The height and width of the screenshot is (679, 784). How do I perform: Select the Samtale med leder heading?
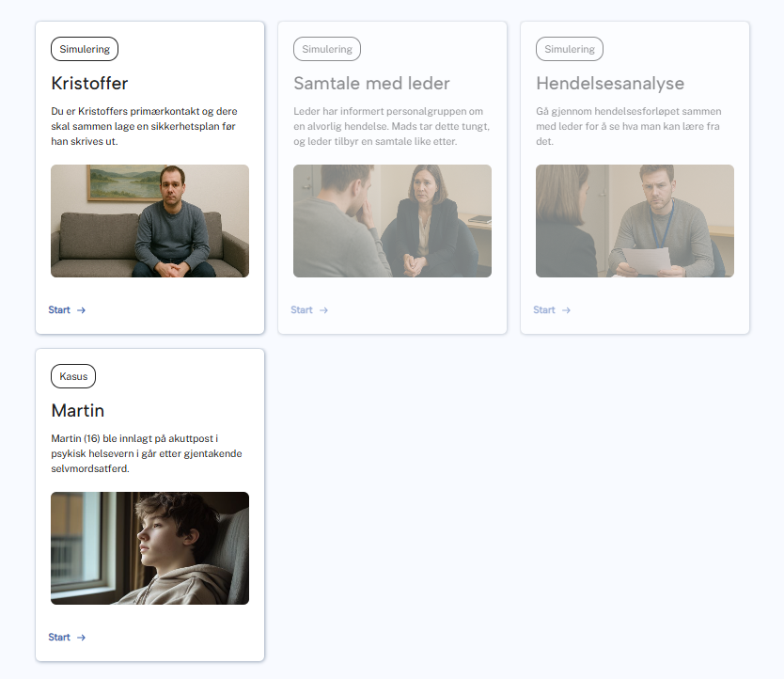(x=371, y=84)
